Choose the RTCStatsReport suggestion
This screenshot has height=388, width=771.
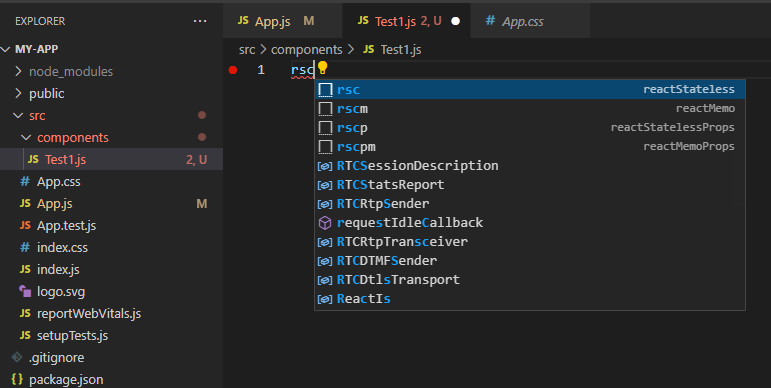(x=530, y=185)
